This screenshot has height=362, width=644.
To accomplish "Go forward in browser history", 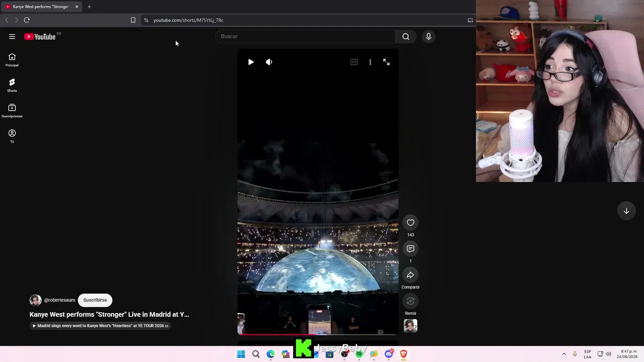I will coord(16,20).
